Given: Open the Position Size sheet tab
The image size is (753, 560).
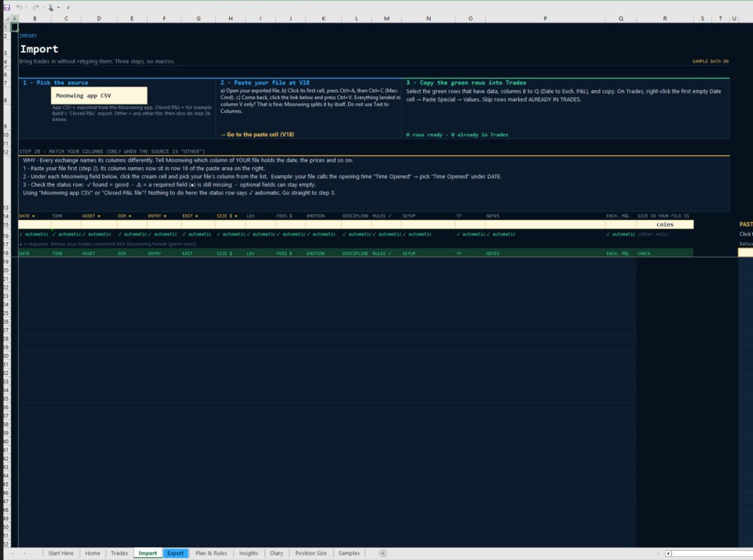Looking at the screenshot, I should [x=311, y=553].
